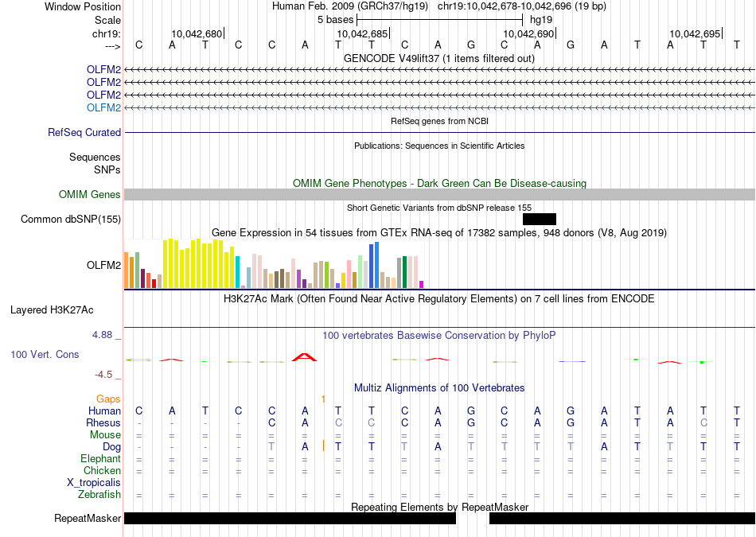The image size is (756, 537).
Task: Click the 'Human Feb. 2009 (GRCh37/hg19)' assembly text
Action: 350,6
